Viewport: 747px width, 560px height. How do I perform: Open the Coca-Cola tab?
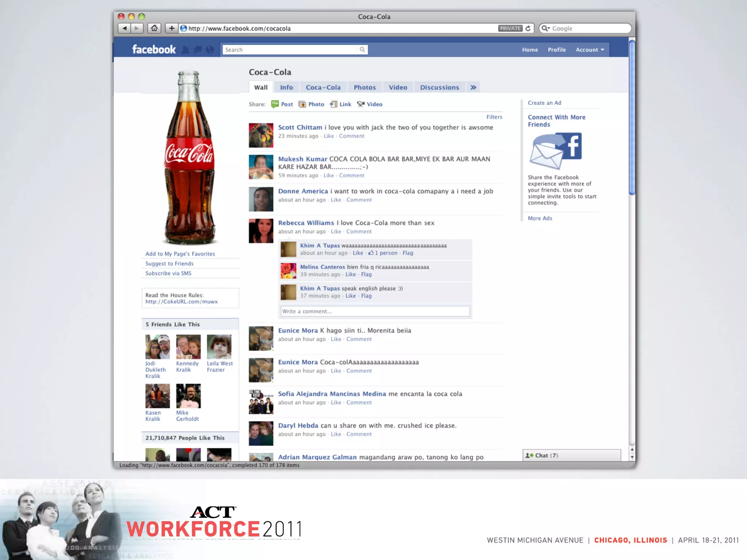click(323, 87)
